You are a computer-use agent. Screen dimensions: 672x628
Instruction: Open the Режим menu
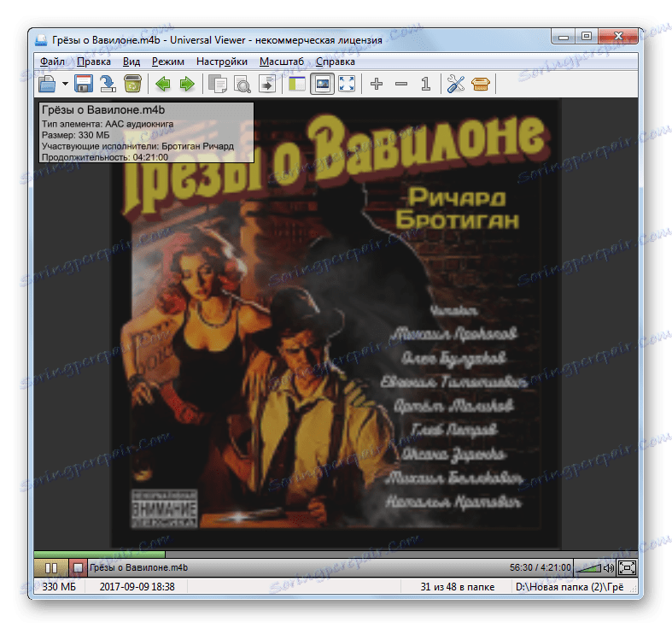pyautogui.click(x=168, y=62)
